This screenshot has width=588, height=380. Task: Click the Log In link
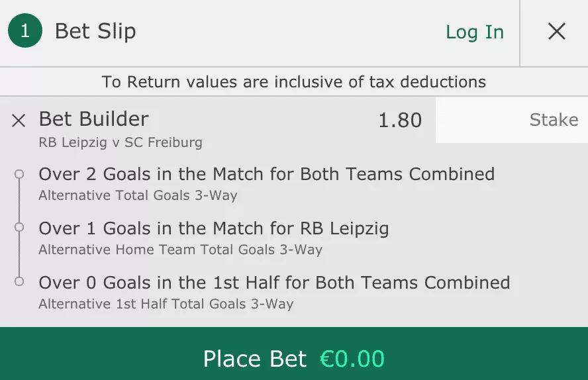(474, 32)
